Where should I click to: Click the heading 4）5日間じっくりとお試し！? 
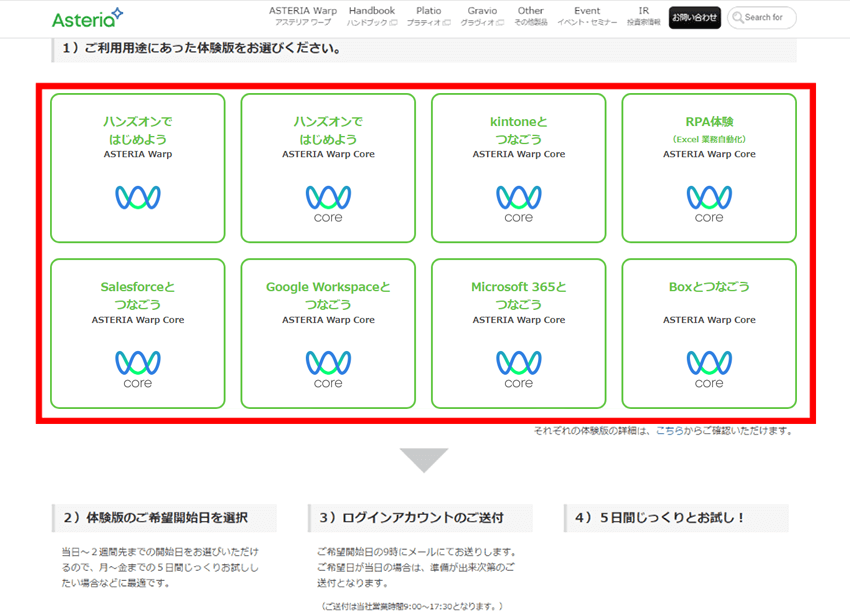(660, 518)
